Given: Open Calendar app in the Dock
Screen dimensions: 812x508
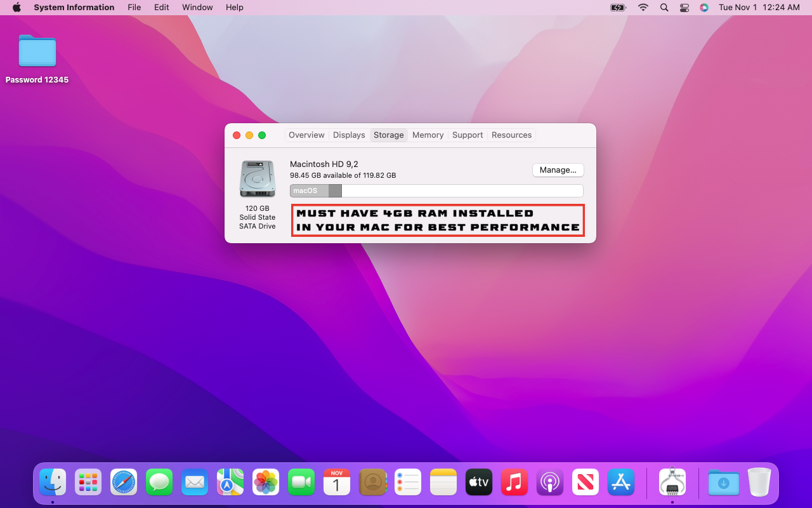Looking at the screenshot, I should point(337,483).
